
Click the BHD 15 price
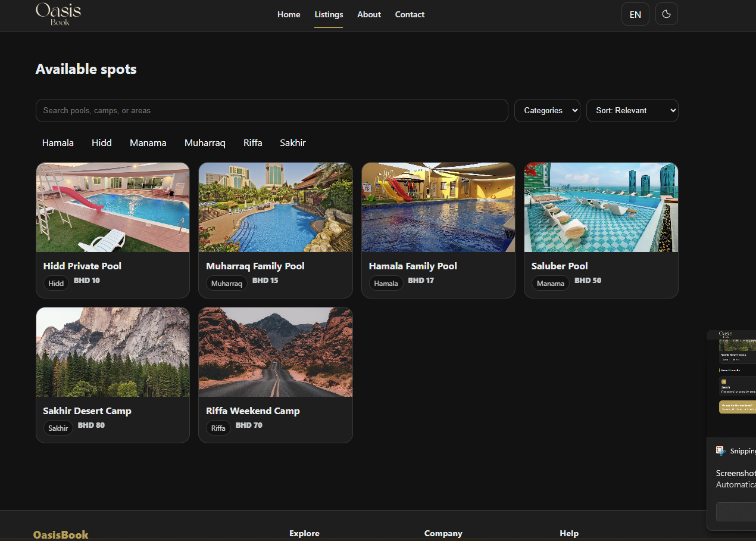(x=265, y=281)
